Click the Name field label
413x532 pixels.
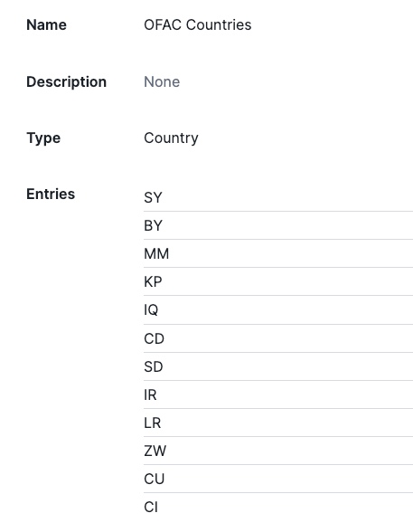tap(46, 24)
